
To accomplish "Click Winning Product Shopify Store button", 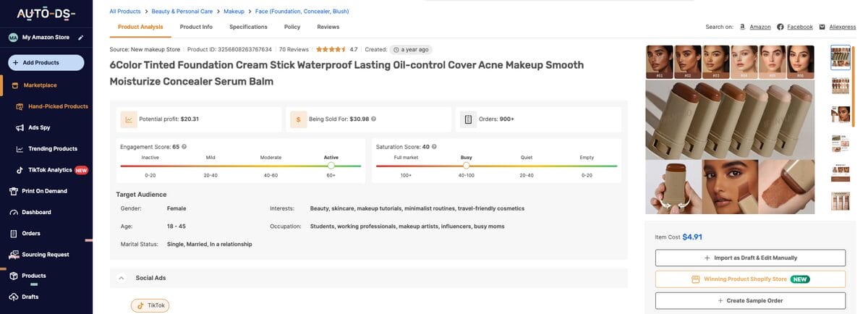I will click(750, 279).
